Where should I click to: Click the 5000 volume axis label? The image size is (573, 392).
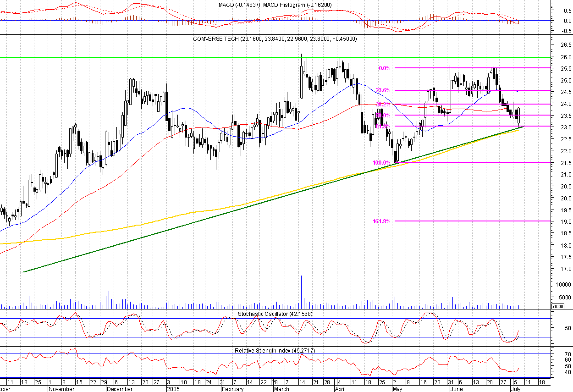(x=565, y=298)
